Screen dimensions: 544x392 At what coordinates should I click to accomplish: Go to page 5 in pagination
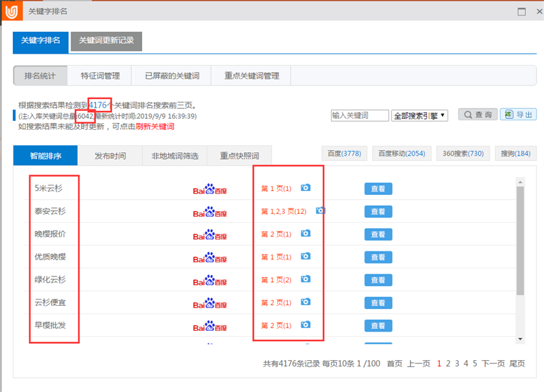click(x=475, y=363)
